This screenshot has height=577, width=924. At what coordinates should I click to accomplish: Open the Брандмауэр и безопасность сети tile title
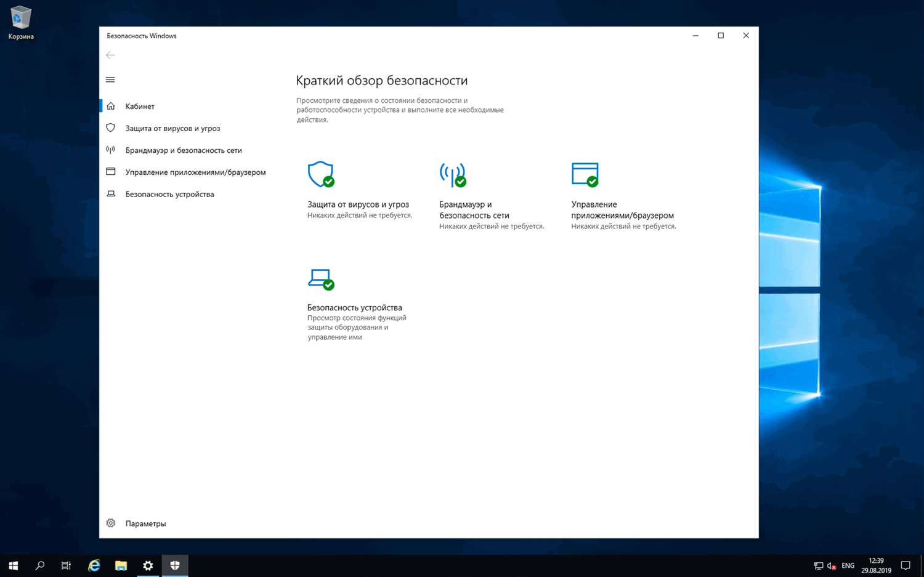point(474,210)
